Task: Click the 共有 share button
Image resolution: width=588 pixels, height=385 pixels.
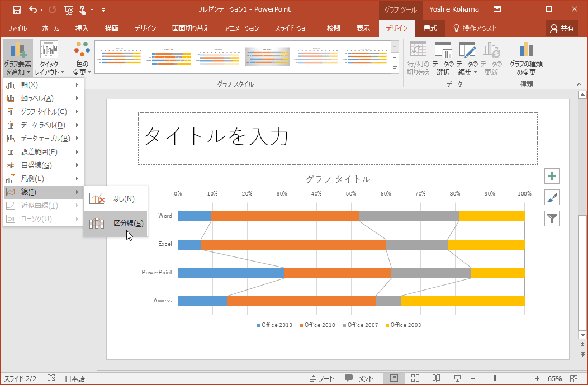Action: (562, 28)
